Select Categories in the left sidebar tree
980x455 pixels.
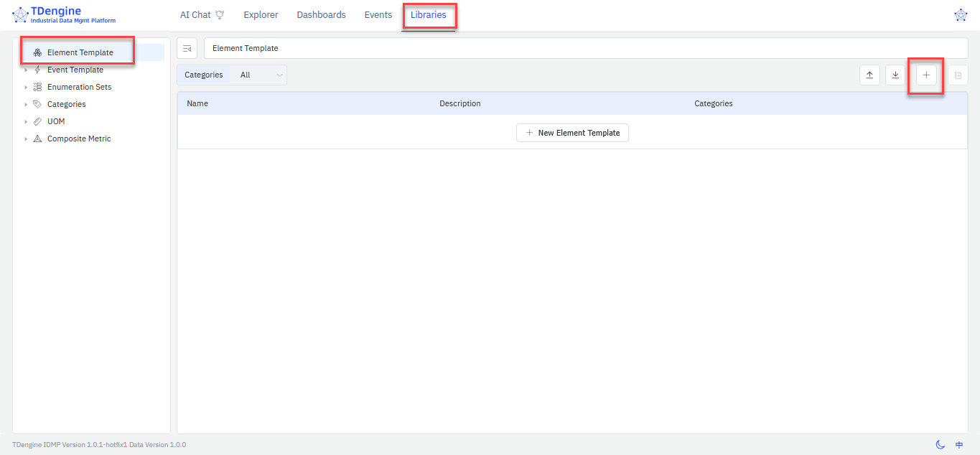pyautogui.click(x=66, y=105)
